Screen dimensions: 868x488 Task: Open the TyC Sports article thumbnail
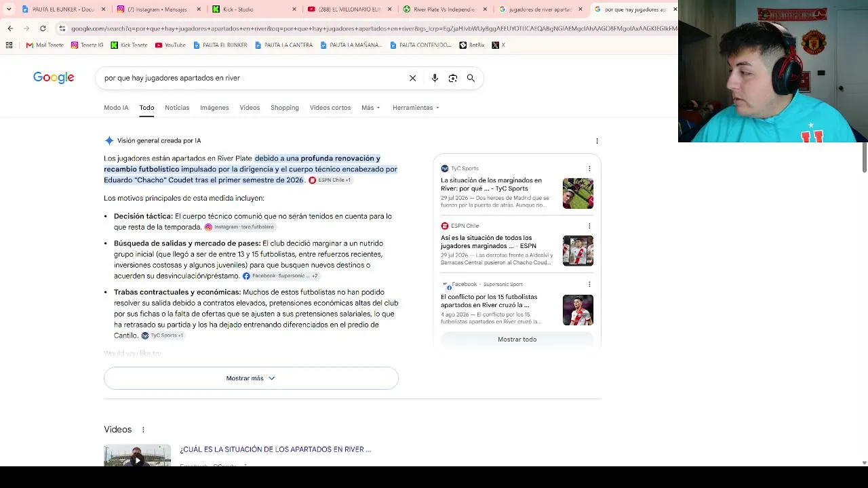[x=578, y=193]
